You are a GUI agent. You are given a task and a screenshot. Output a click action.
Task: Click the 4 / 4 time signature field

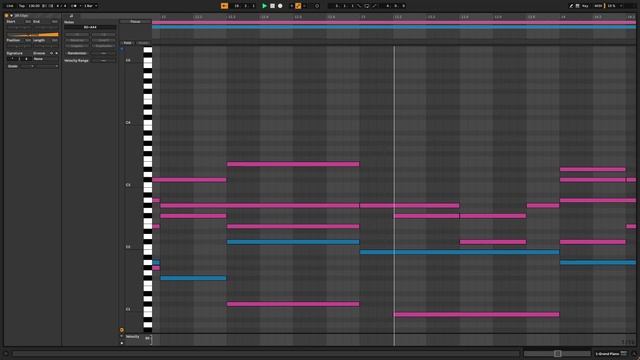tap(61, 6)
